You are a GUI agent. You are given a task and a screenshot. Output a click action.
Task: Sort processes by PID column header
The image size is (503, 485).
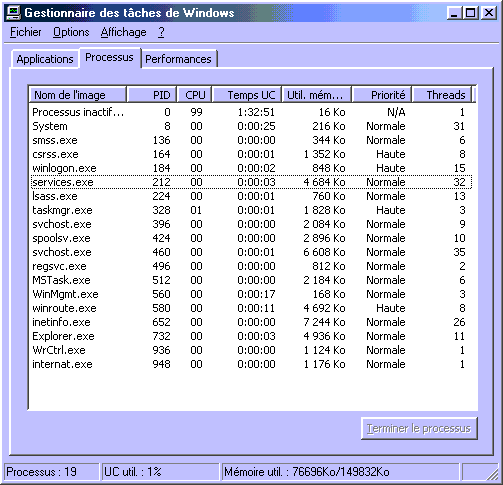tap(152, 95)
